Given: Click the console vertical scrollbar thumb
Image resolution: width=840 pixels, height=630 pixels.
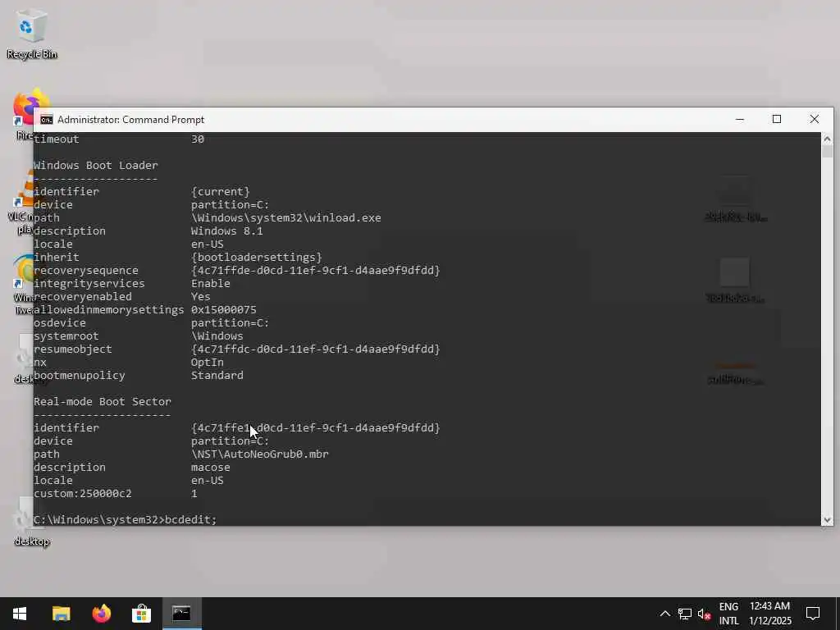Looking at the screenshot, I should pos(827,152).
